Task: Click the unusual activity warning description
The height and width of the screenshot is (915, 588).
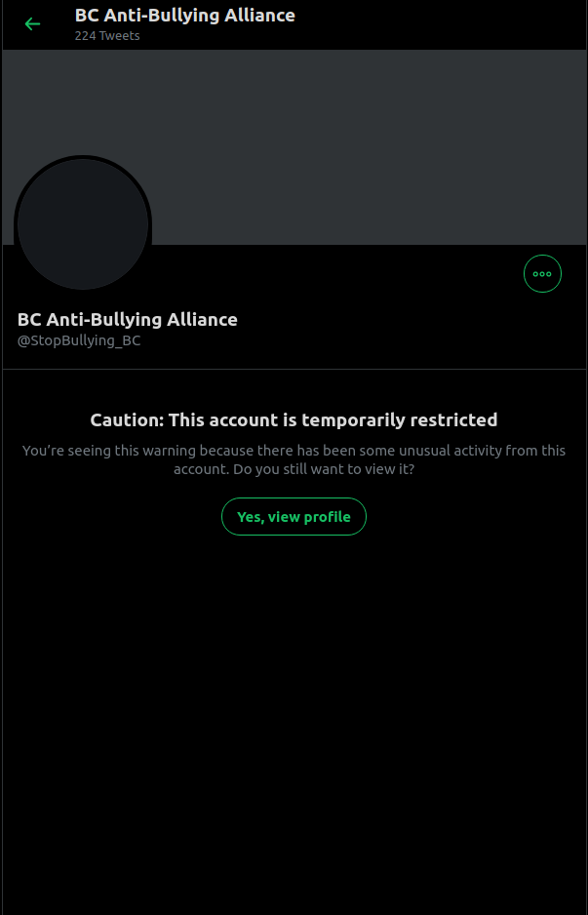Action: pyautogui.click(x=294, y=459)
